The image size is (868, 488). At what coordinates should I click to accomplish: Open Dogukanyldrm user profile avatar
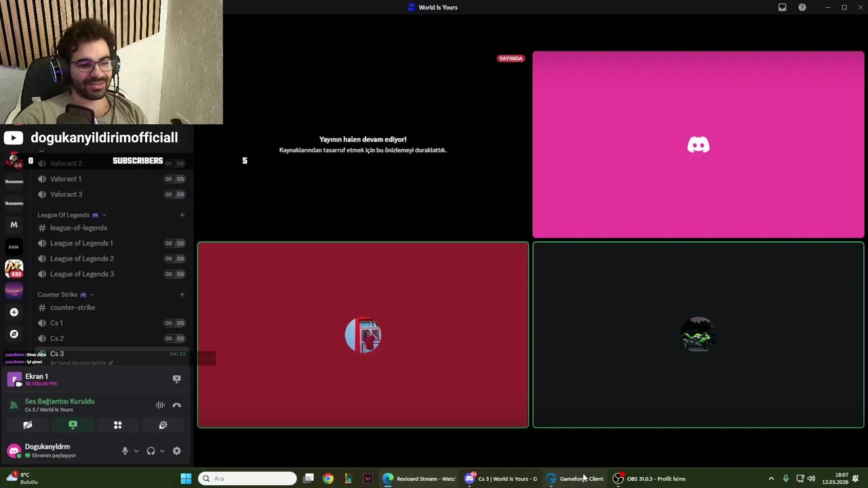(x=14, y=451)
